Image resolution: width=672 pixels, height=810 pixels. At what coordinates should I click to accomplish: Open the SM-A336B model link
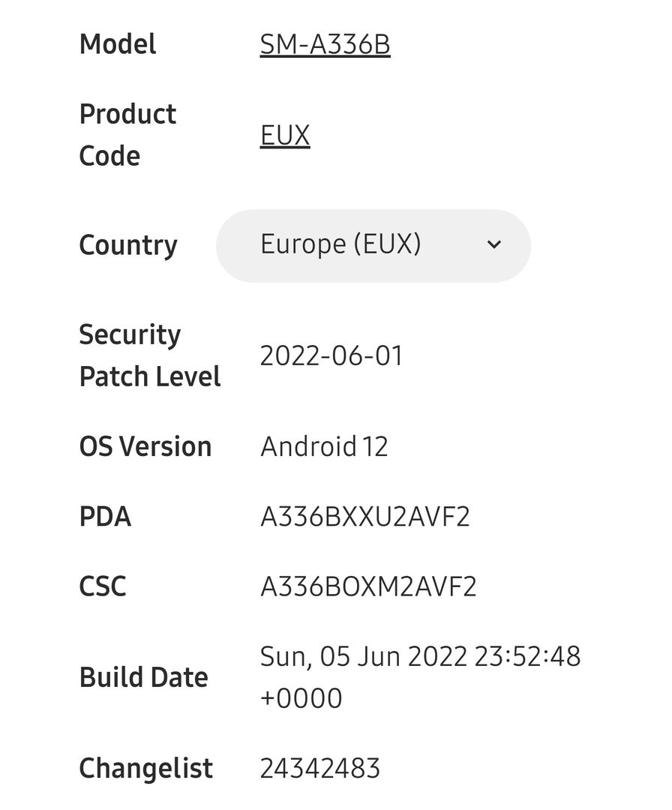click(325, 45)
